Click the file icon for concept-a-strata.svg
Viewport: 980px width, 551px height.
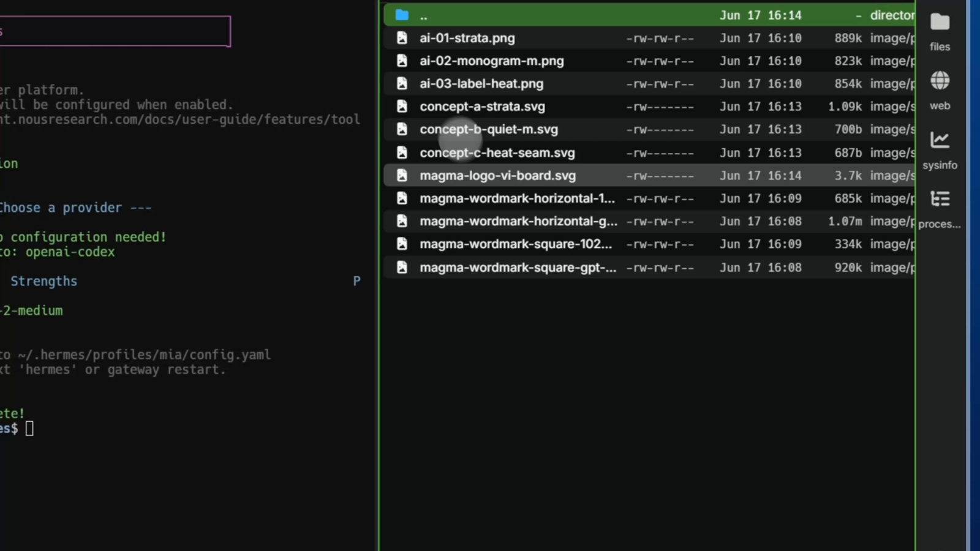click(x=402, y=107)
